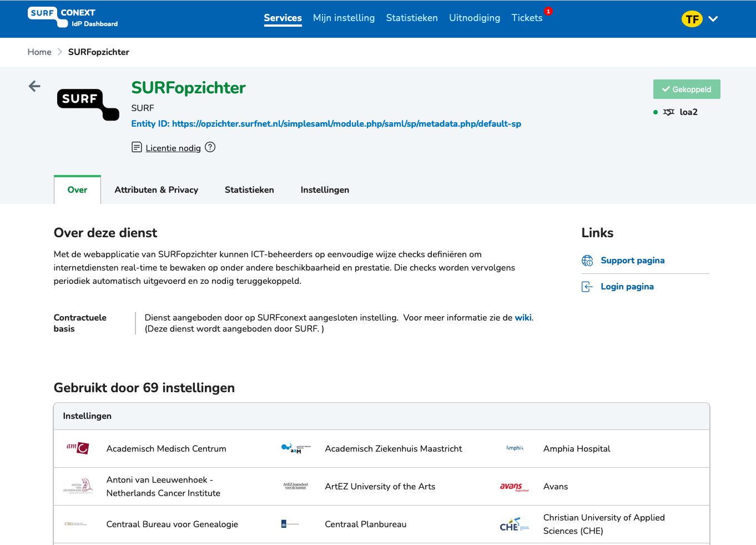Open the Licentie nodig link
The image size is (756, 545).
click(173, 148)
